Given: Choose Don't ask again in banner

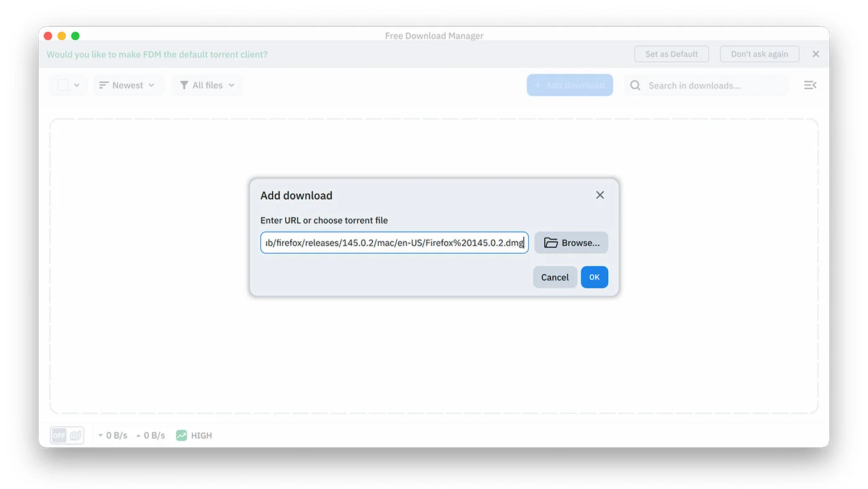Looking at the screenshot, I should 759,54.
